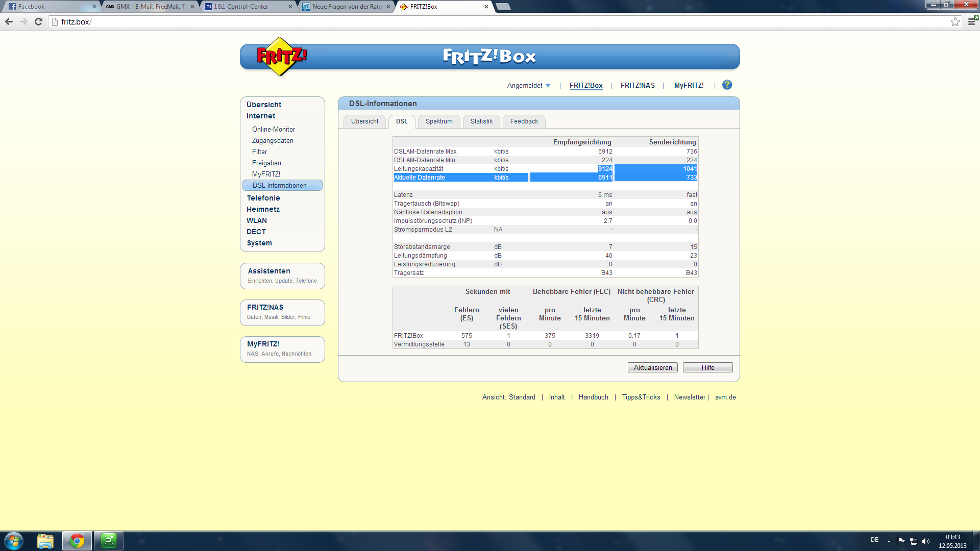Open the FRITZ!Box header link
Viewport: 980px width, 551px height.
pyautogui.click(x=586, y=85)
